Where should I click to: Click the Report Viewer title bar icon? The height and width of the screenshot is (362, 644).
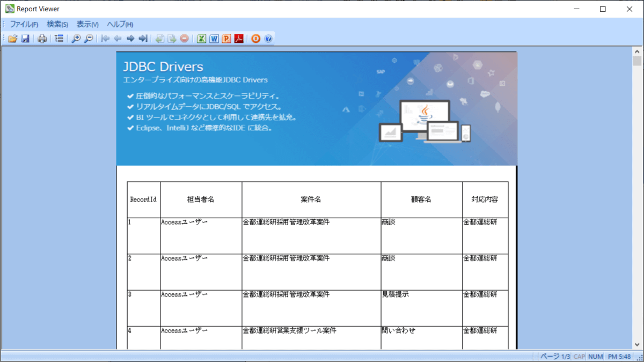pos(10,9)
